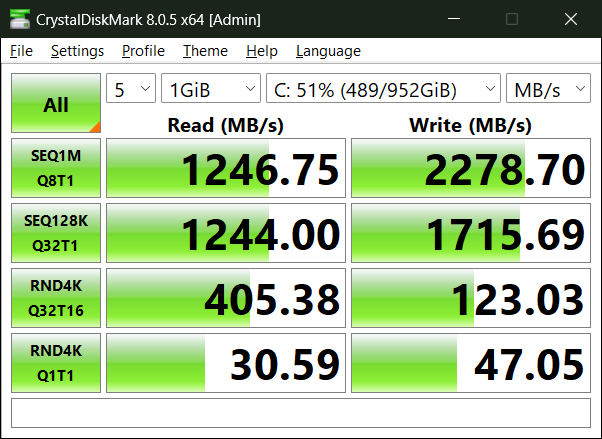Open the Help menu

point(261,51)
